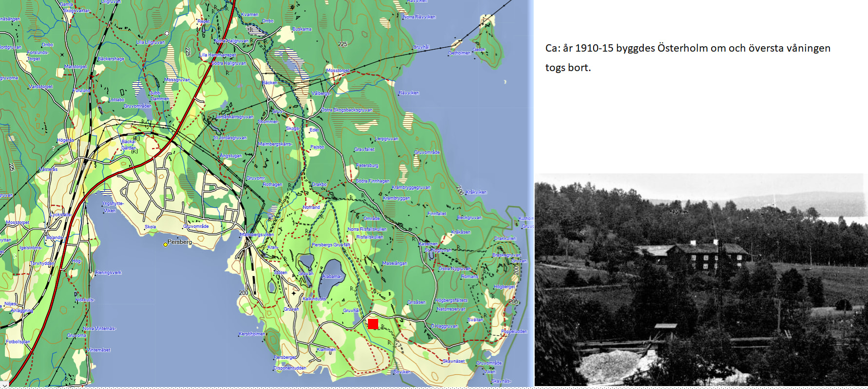The height and width of the screenshot is (389, 868).
Task: Select the 'Vårdstorpet' label
Action: [x=41, y=87]
